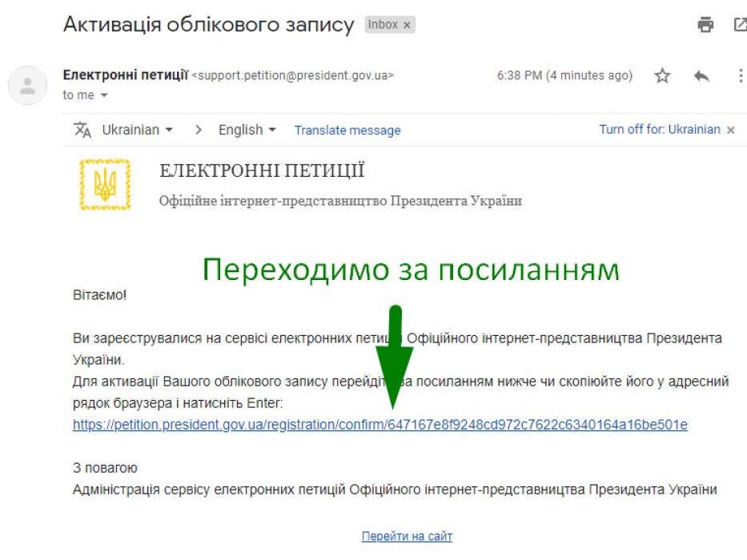747x560 pixels.
Task: Turn off translation for Ukrainian
Action: click(660, 130)
